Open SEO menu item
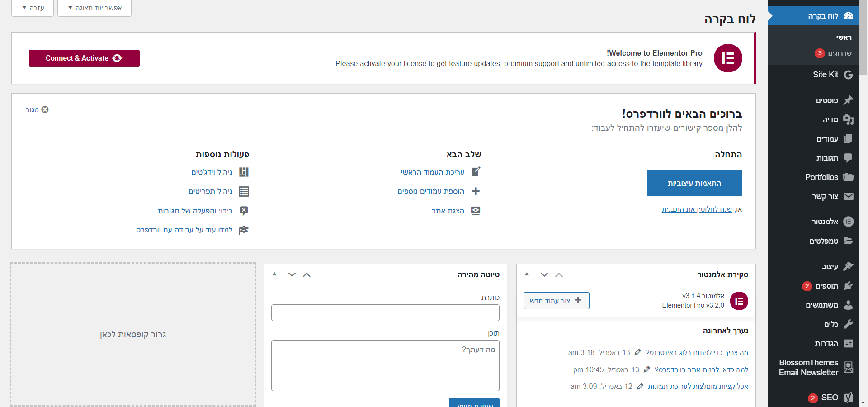 point(830,398)
